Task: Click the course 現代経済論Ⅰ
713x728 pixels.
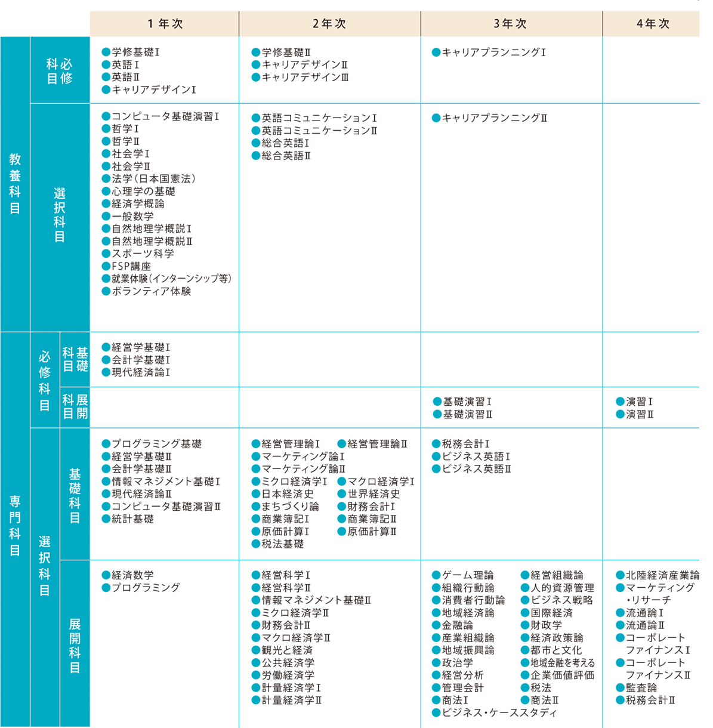Action: click(136, 372)
